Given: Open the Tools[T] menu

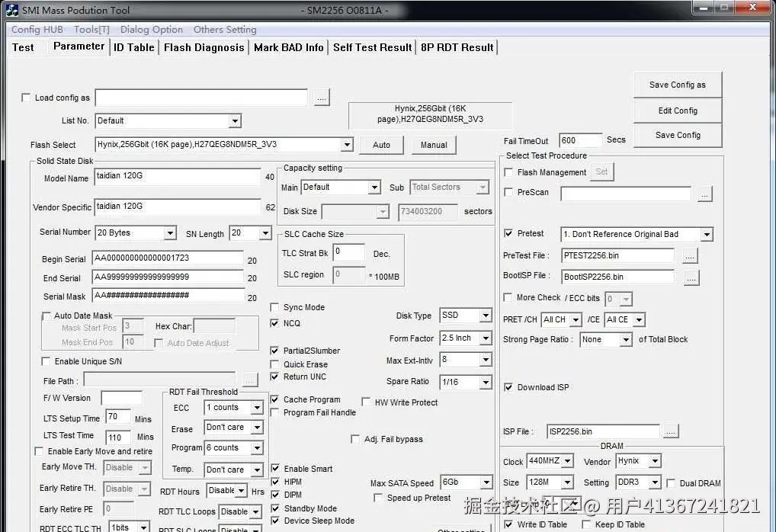Looking at the screenshot, I should click(x=91, y=29).
